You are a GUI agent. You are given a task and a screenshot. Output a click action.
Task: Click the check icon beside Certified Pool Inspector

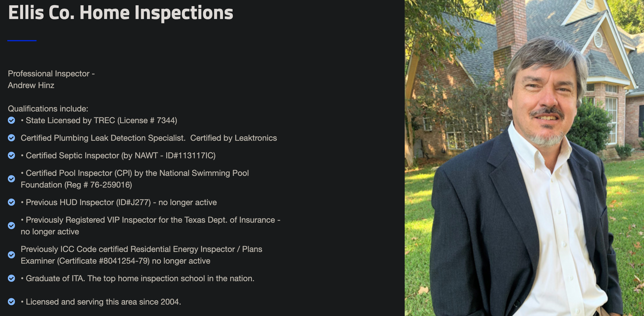click(x=11, y=179)
